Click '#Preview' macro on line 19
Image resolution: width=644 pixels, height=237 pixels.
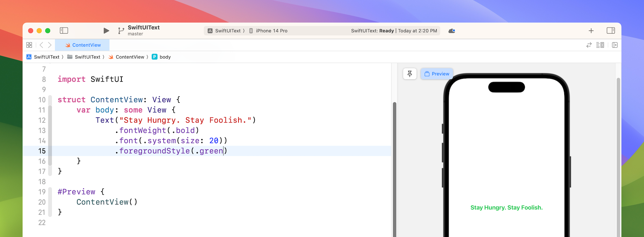point(76,192)
